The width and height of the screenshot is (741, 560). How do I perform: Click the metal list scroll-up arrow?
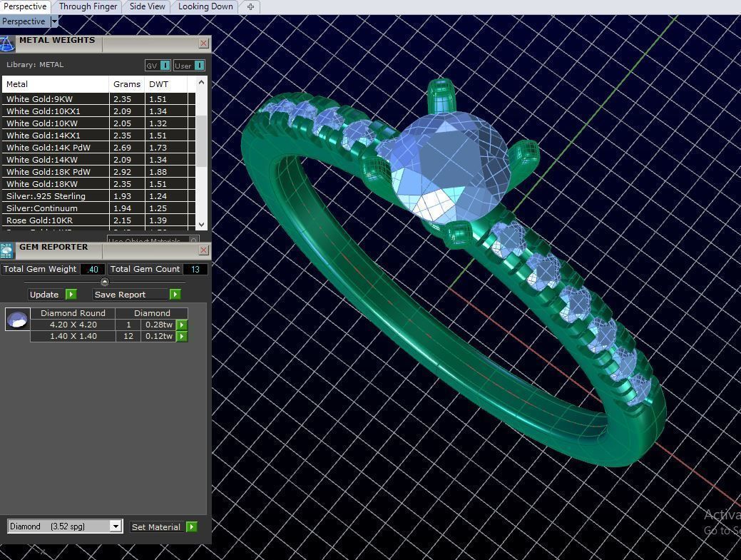(x=202, y=82)
